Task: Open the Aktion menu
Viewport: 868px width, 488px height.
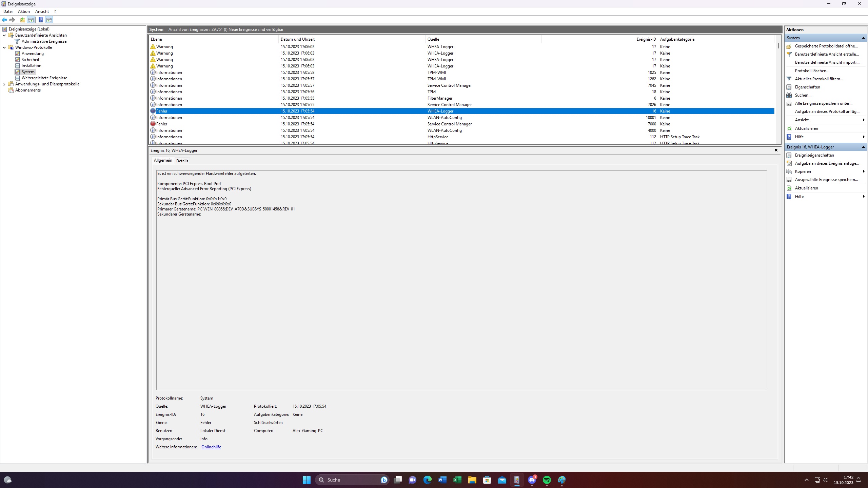Action: pos(24,12)
